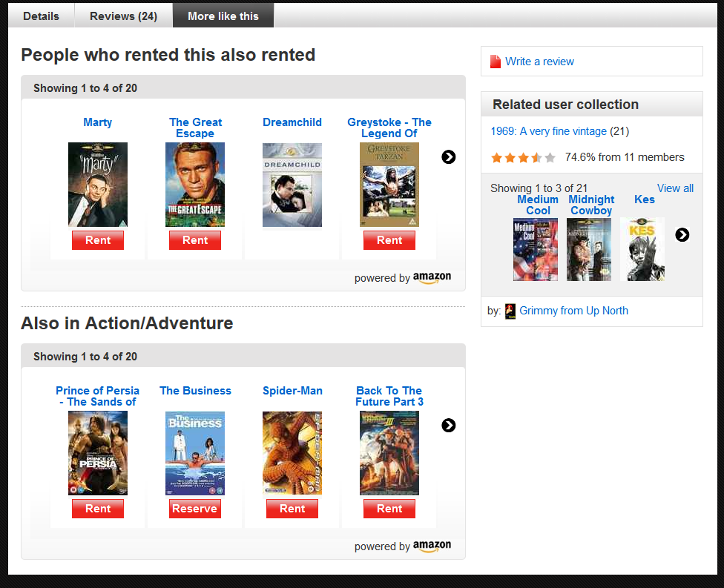Click the 'Related user collection' heading
Image resolution: width=724 pixels, height=588 pixels.
point(565,105)
